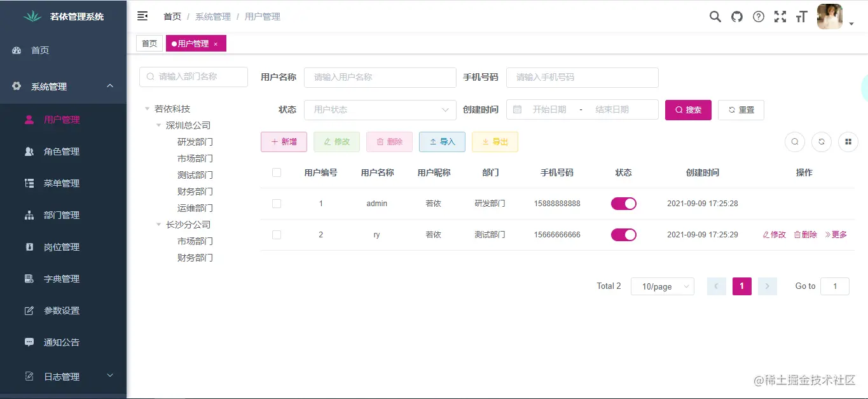868x399 pixels.
Task: Switch to the 首页 tab
Action: tap(149, 43)
